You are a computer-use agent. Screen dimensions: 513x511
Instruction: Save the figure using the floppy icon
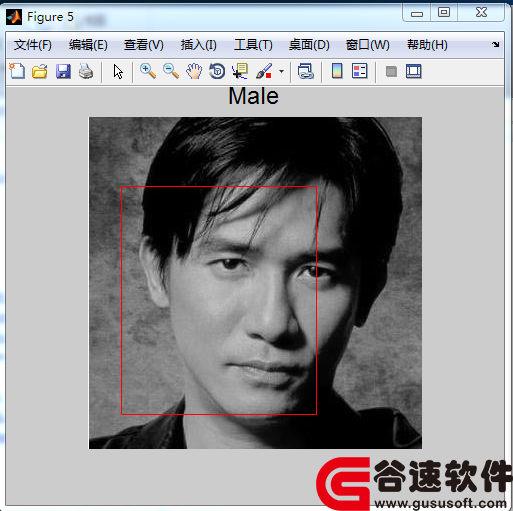pyautogui.click(x=63, y=71)
